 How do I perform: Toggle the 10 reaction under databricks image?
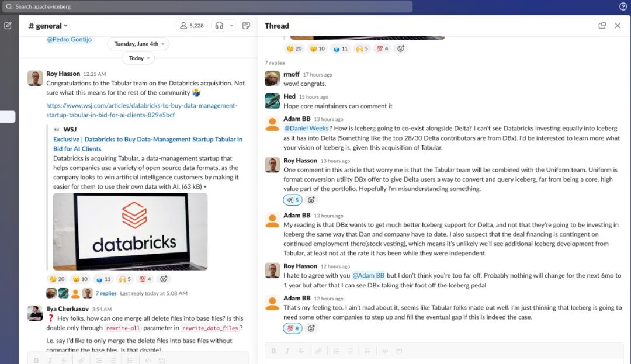pos(80,279)
